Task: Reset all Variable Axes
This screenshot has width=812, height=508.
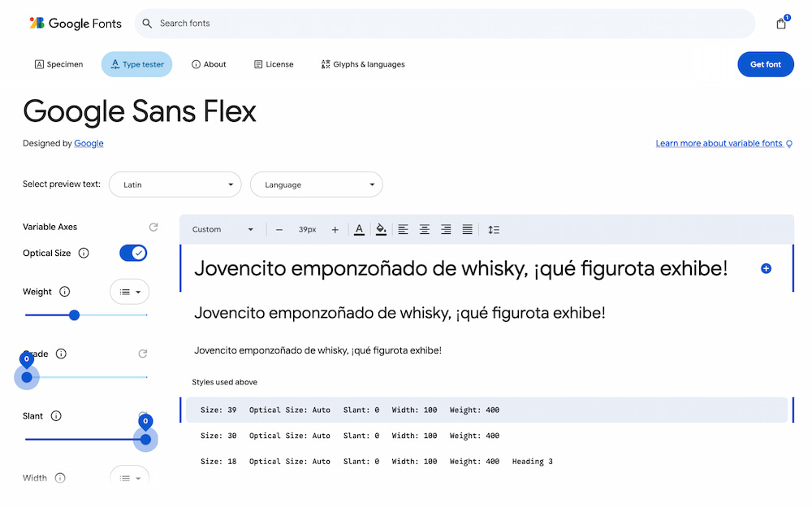Action: coord(153,228)
